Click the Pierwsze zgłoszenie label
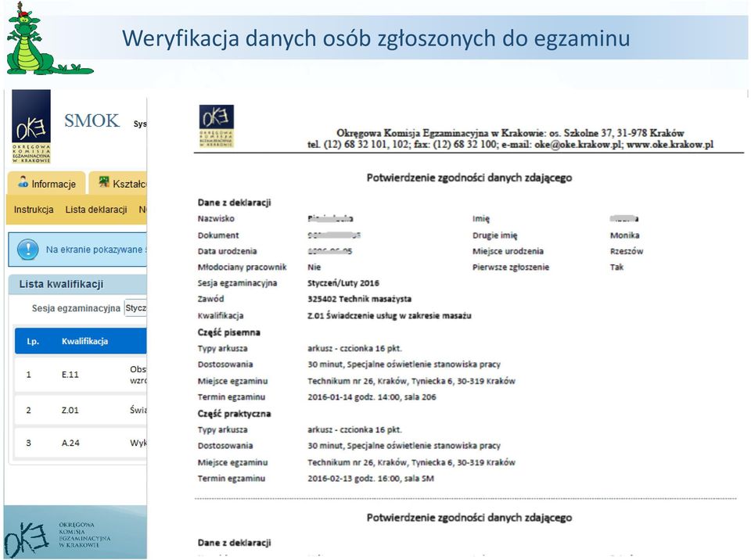Screen dimensions: 751x560 point(511,267)
